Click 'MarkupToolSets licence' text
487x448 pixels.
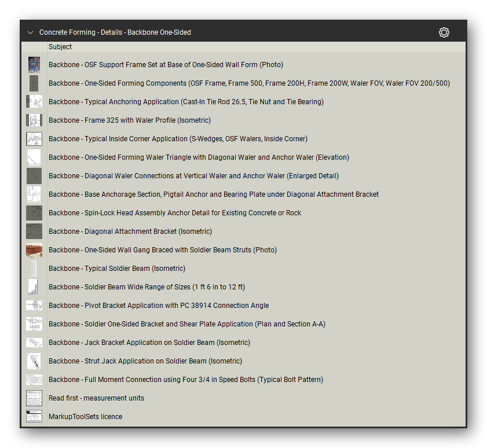click(x=85, y=417)
